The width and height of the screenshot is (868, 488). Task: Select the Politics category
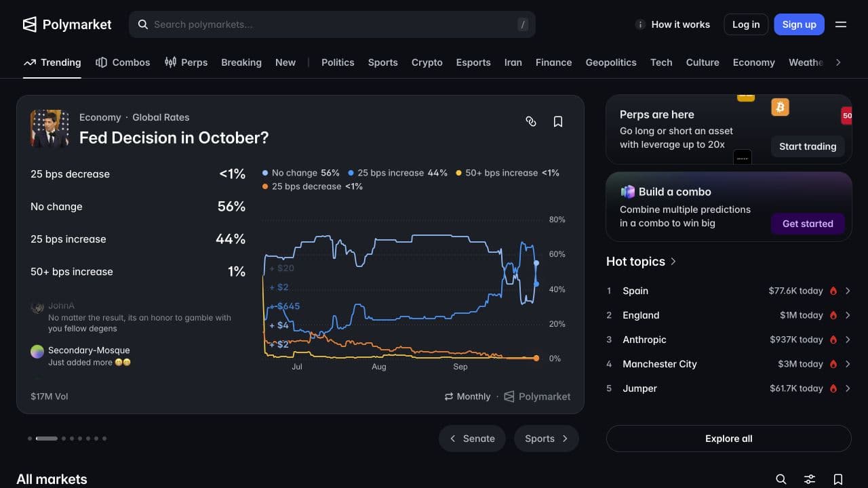point(338,62)
